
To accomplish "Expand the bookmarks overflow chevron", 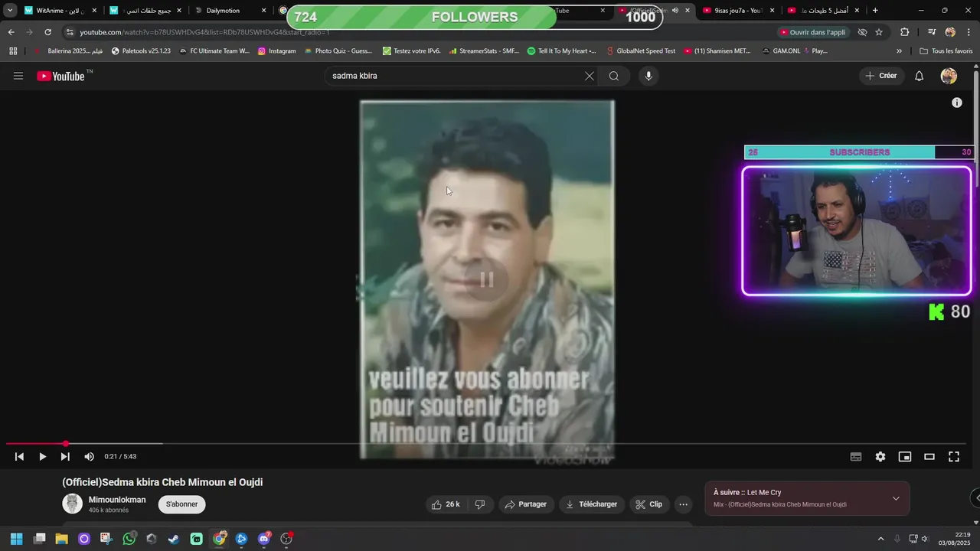I will coord(900,51).
